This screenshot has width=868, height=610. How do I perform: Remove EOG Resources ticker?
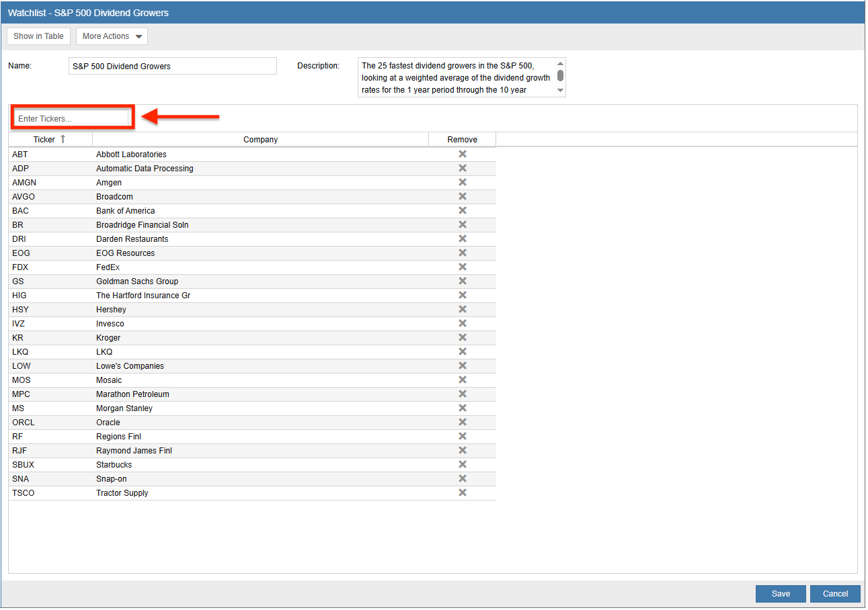pos(463,253)
